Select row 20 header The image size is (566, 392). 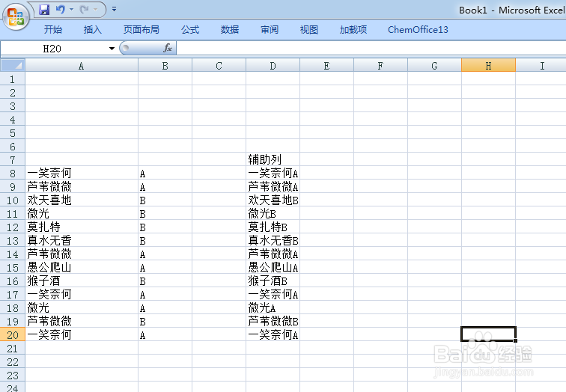(x=13, y=334)
